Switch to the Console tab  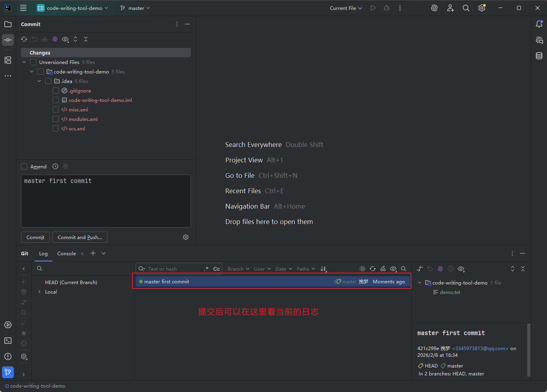(x=66, y=254)
